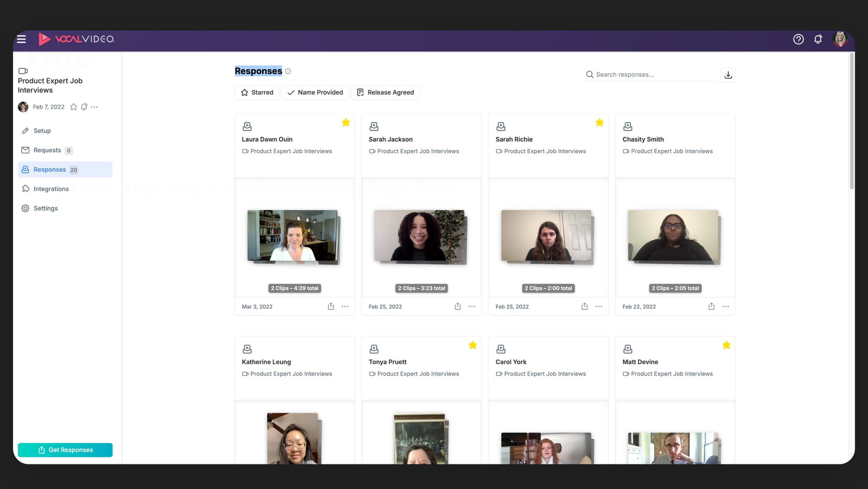
Task: Open Integrations in sidebar
Action: [x=51, y=189]
